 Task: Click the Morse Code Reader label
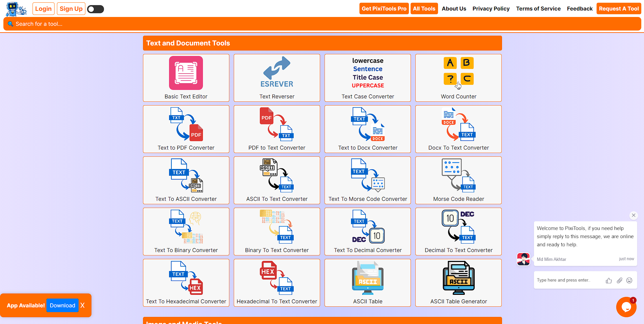pos(458,199)
